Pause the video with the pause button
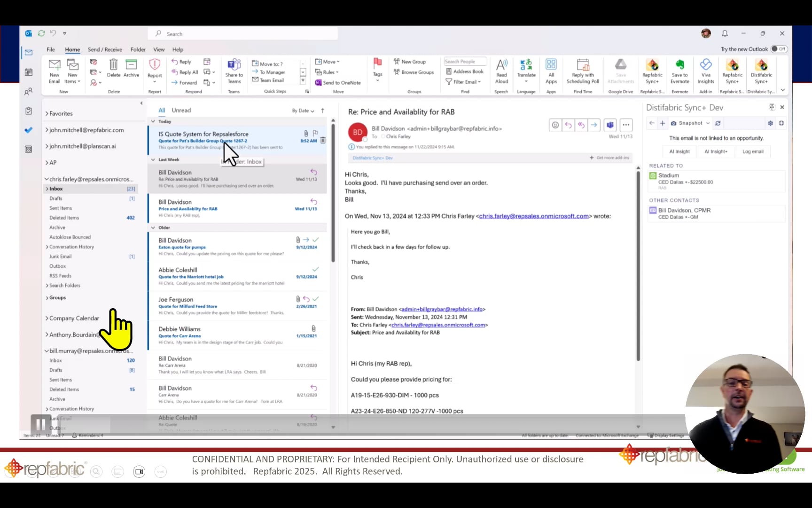This screenshot has height=508, width=812. (x=41, y=425)
